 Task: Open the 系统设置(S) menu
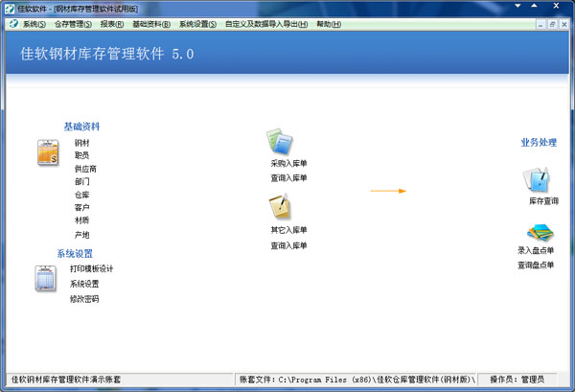197,24
